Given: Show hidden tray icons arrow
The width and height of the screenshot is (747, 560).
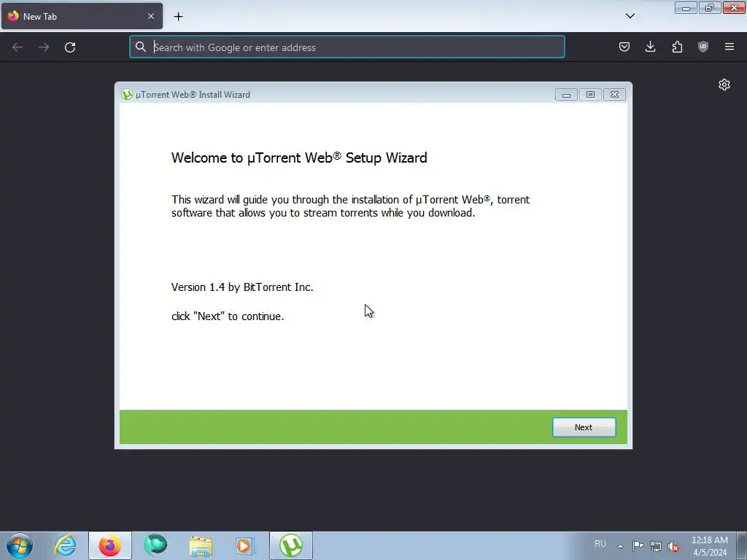Looking at the screenshot, I should coord(620,546).
